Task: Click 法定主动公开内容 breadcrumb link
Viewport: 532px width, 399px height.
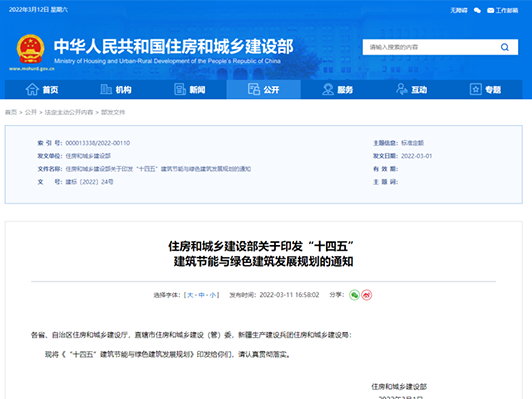Action: coord(69,112)
